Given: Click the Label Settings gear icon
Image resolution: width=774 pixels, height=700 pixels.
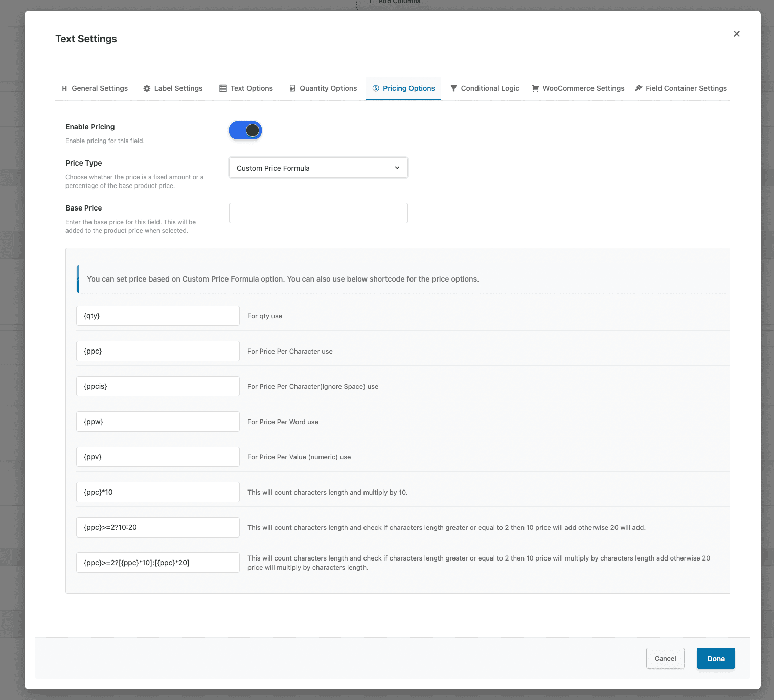Looking at the screenshot, I should point(147,88).
